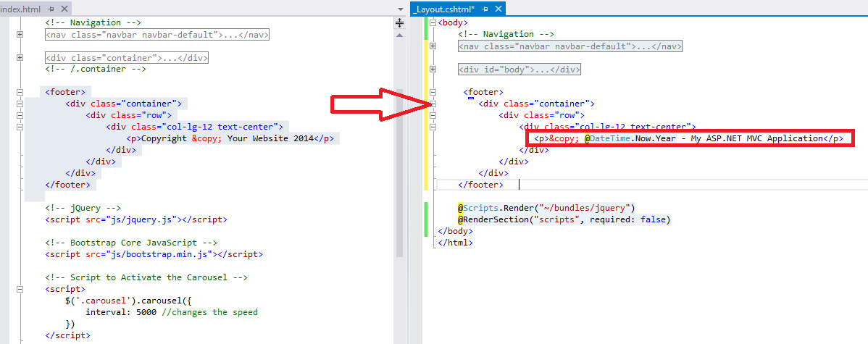Collapse col-lg-12 div in _Layout.cshtml
The image size is (868, 344).
click(x=433, y=127)
